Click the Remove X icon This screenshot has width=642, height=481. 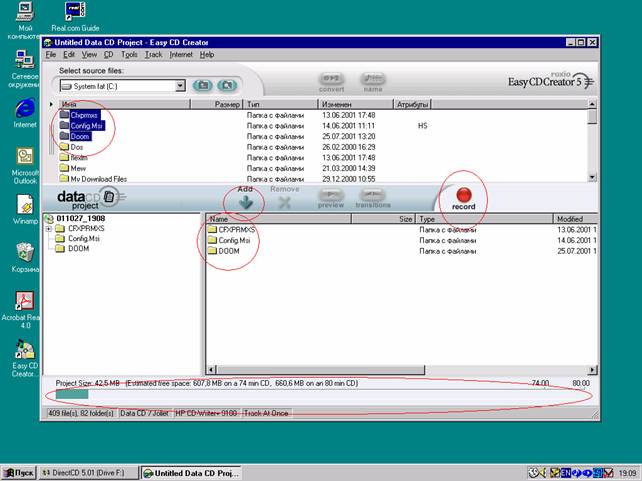point(284,202)
